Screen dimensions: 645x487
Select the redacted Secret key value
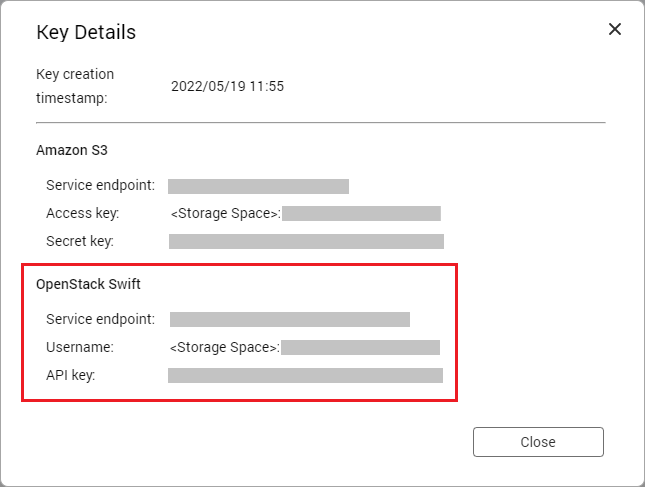[306, 241]
